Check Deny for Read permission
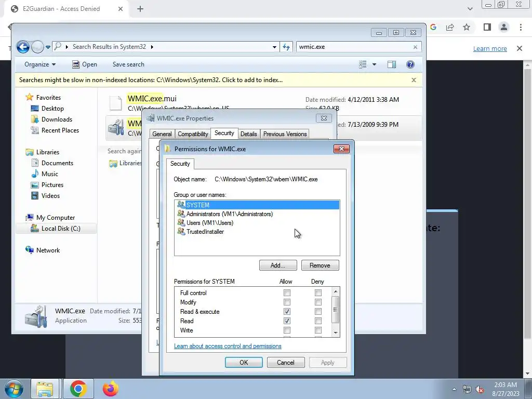 (x=318, y=321)
